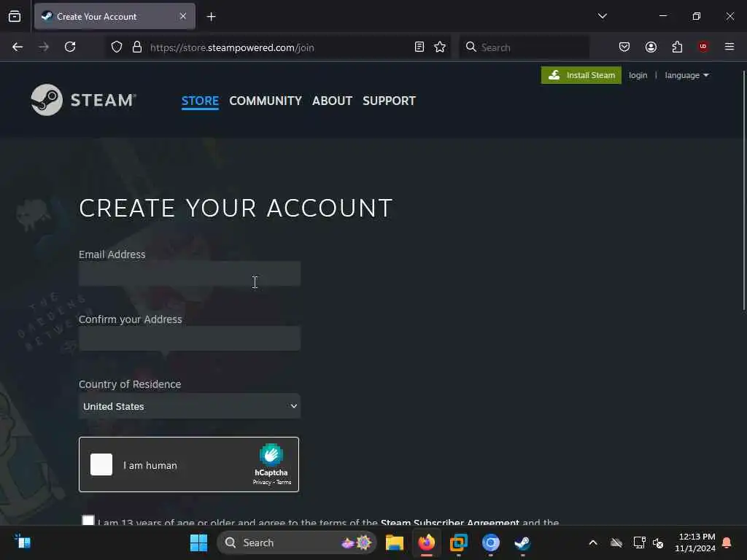This screenshot has height=560, width=747.
Task: Focus the Email Address field
Action: (190, 274)
